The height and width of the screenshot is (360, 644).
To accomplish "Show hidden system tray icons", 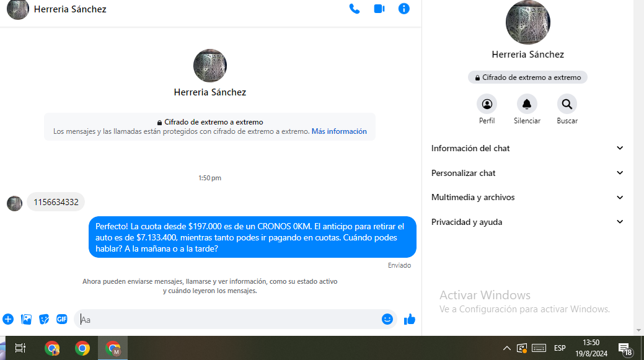I will tap(507, 348).
